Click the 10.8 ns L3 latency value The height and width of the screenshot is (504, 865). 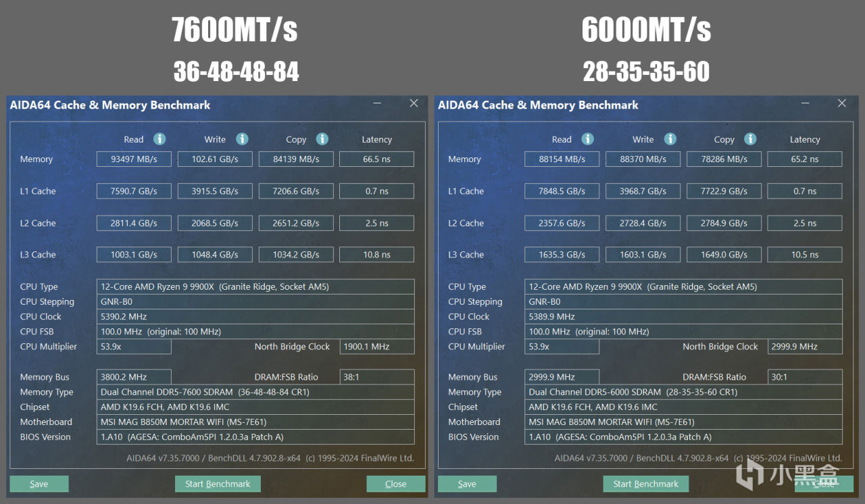point(377,255)
